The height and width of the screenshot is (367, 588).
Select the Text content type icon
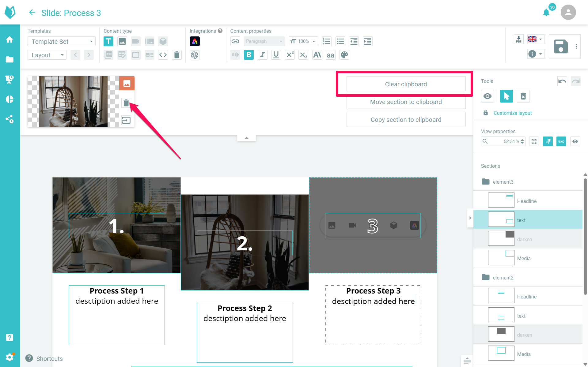tap(108, 41)
